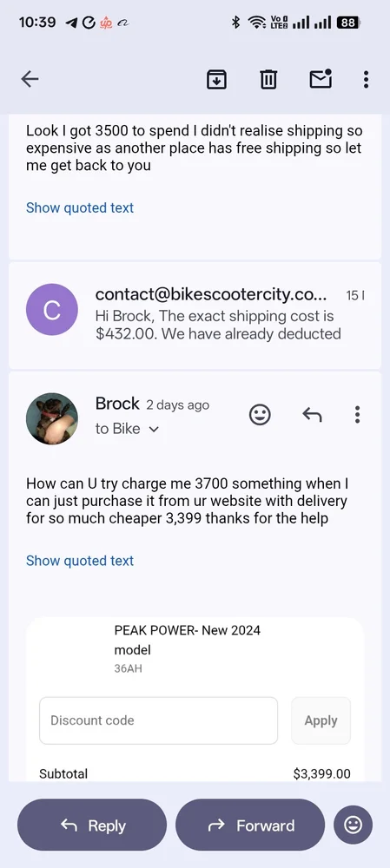Archive this email conversation
Viewport: 390px width, 868px height.
click(x=216, y=79)
